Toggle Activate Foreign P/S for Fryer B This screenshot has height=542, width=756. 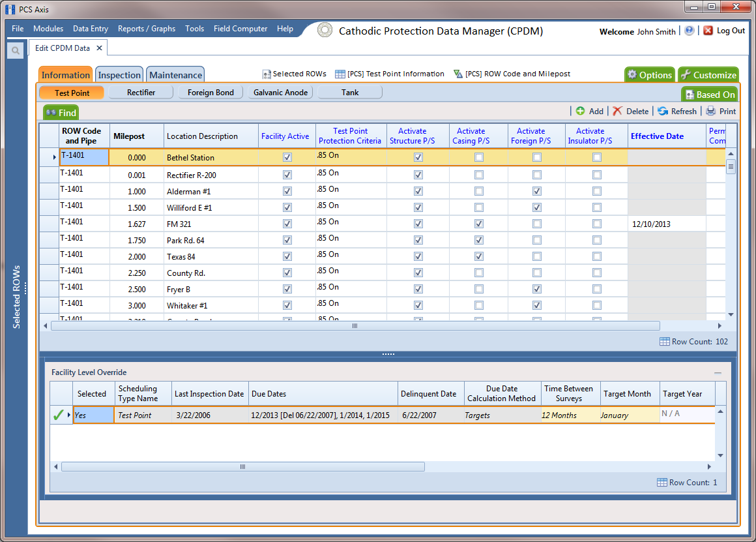(x=536, y=289)
